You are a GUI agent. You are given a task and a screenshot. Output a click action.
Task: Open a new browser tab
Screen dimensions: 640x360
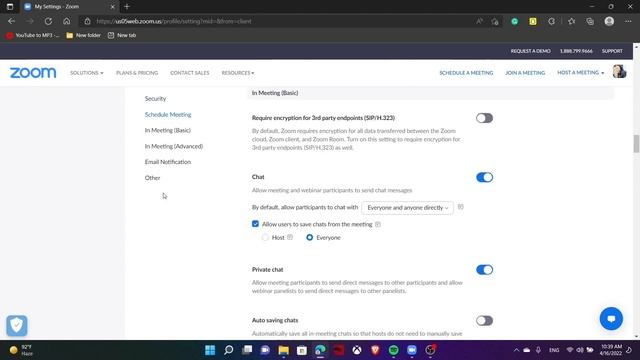coord(127,7)
